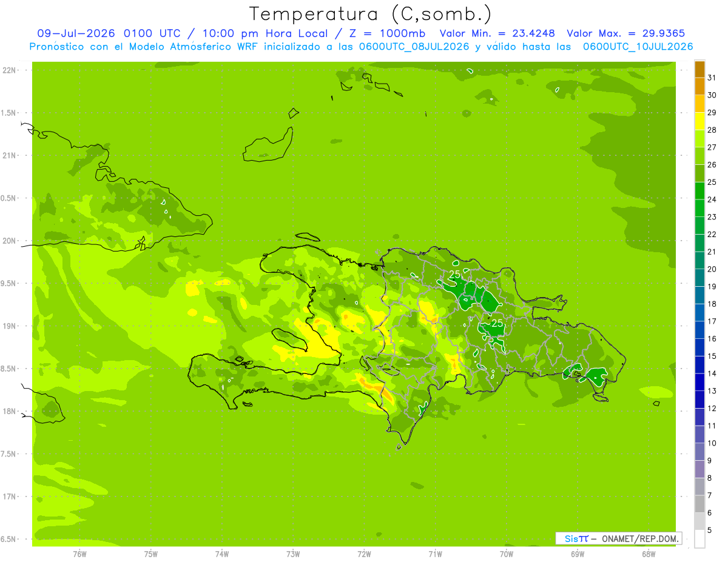The width and height of the screenshot is (728, 562).
Task: Click the '71W' longitude axis label
Action: coord(435,554)
